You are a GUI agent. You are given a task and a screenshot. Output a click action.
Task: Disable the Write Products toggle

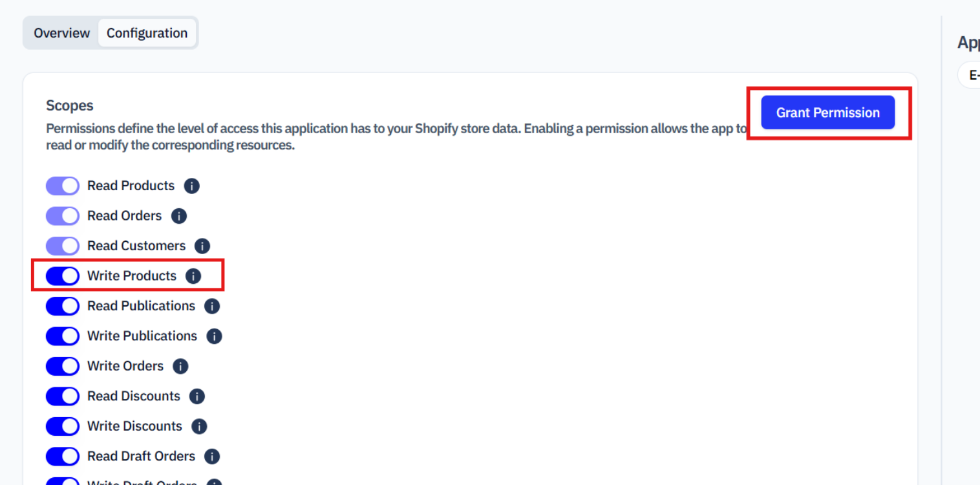[63, 276]
